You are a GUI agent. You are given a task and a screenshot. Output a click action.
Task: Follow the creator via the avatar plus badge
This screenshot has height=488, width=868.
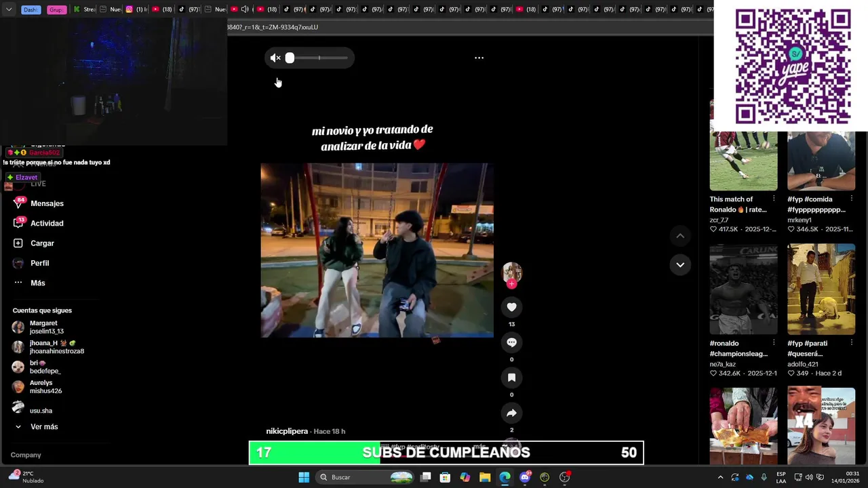(511, 284)
